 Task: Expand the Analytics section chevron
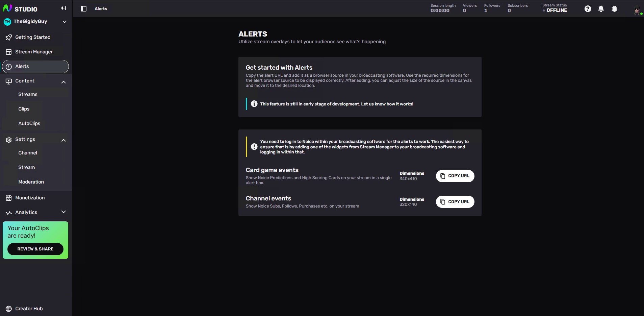(x=63, y=212)
